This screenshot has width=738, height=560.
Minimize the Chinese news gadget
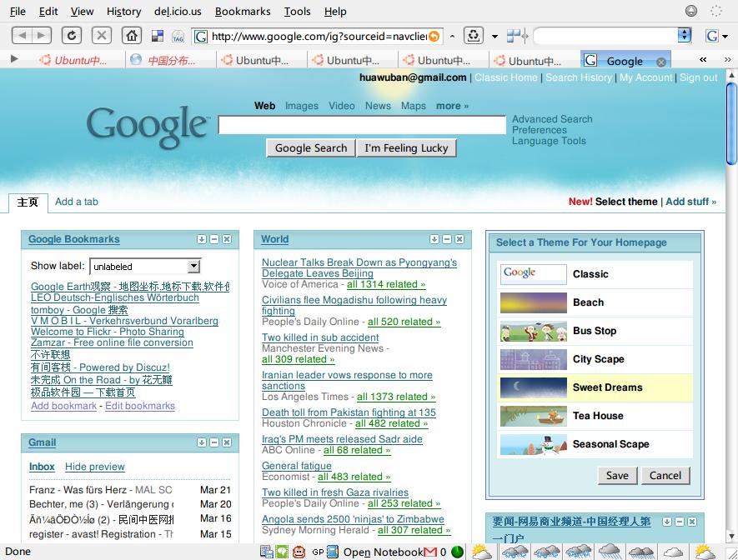pyautogui.click(x=680, y=522)
